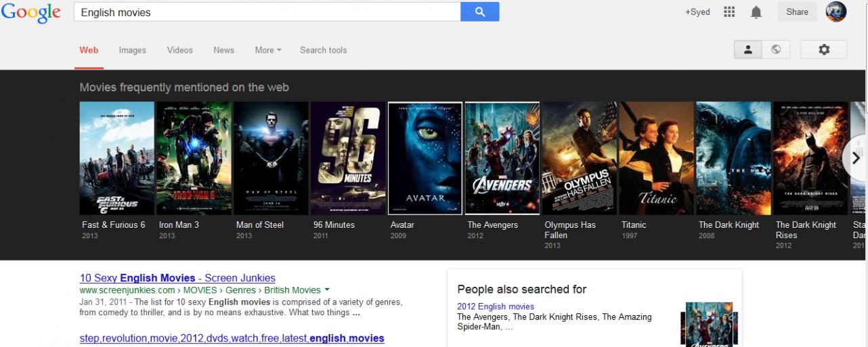Switch to personal results view
Image resolution: width=868 pixels, height=347 pixels.
pyautogui.click(x=748, y=49)
